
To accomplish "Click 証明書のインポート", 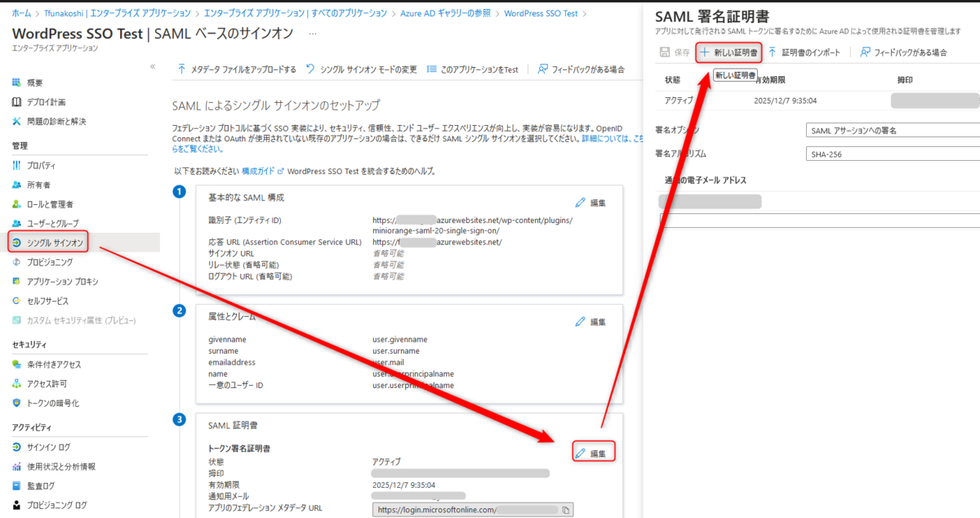I will point(804,52).
